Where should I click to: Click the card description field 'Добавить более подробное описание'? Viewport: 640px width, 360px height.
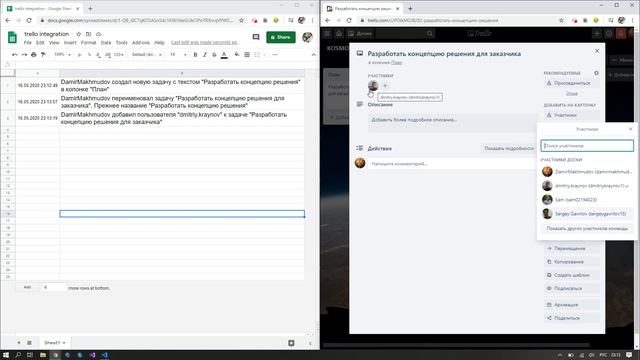coord(452,123)
